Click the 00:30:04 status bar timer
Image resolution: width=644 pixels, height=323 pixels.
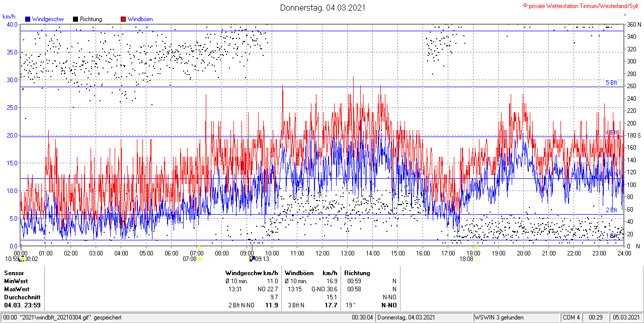tap(362, 318)
